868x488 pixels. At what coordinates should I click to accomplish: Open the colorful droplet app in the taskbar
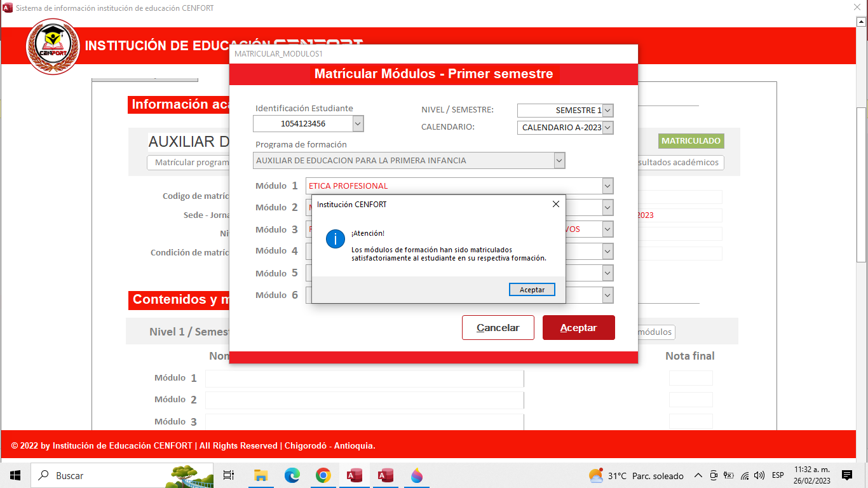click(x=417, y=475)
